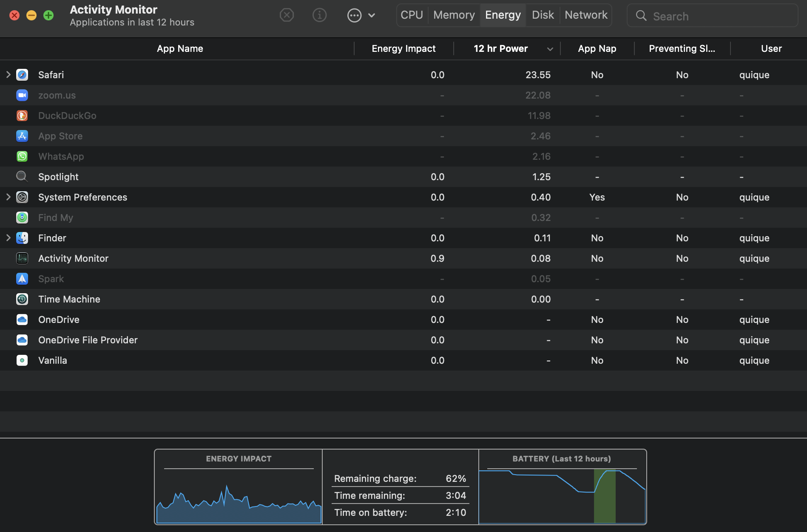Click the Activity Monitor app icon
The height and width of the screenshot is (532, 807).
tap(22, 258)
